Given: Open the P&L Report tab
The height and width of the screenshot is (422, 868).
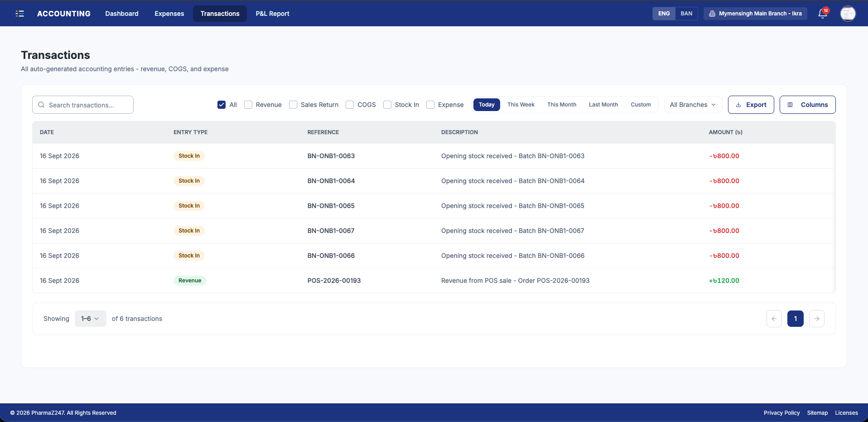Looking at the screenshot, I should pos(273,14).
